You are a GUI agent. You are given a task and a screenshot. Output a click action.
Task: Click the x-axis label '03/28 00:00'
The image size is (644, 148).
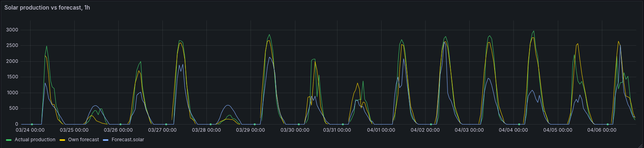[x=206, y=130]
